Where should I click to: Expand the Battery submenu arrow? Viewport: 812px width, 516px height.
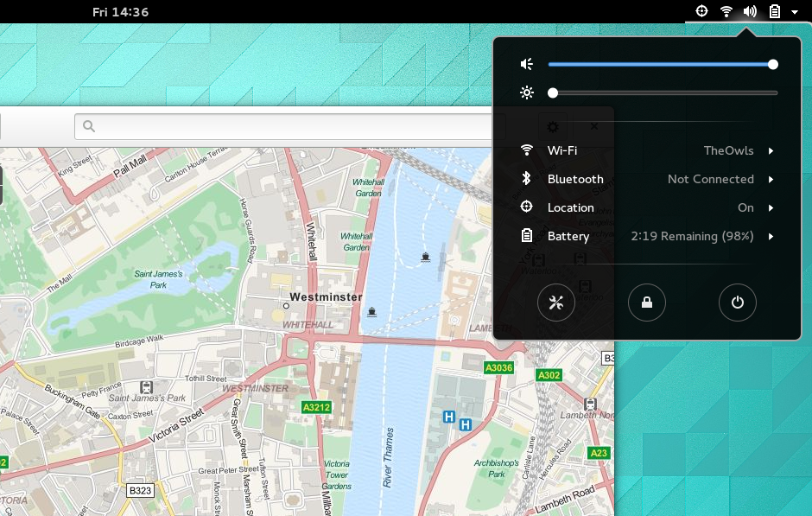(x=771, y=236)
